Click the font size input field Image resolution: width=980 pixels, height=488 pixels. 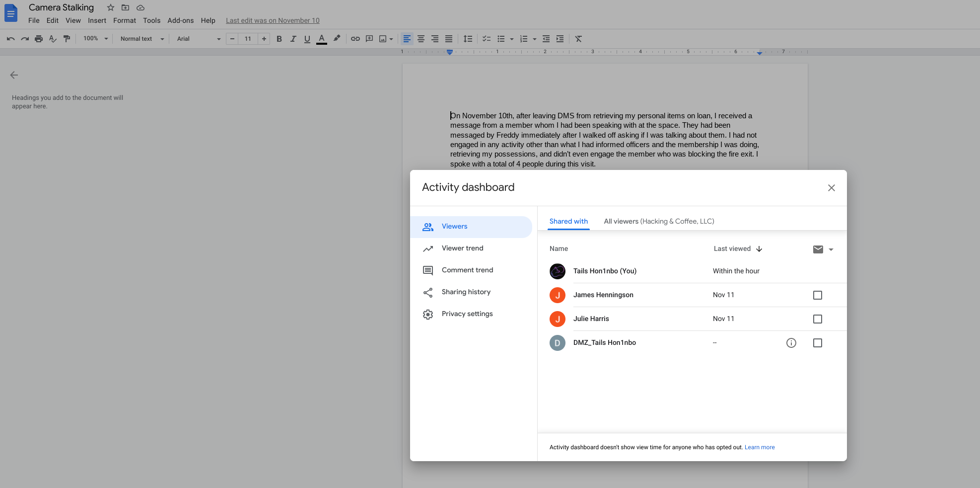(248, 39)
